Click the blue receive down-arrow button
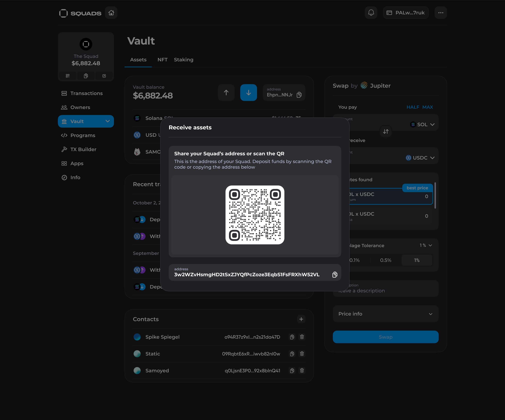The image size is (505, 420). click(248, 93)
